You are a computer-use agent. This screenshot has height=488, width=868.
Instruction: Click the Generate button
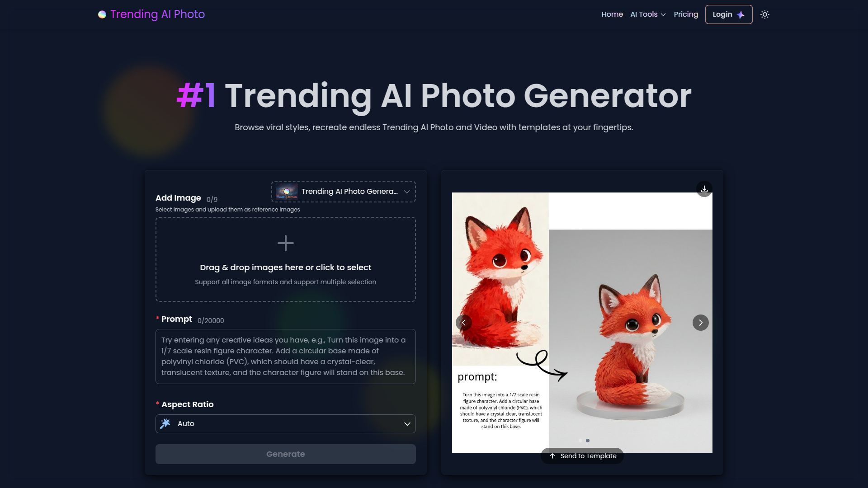coord(286,454)
